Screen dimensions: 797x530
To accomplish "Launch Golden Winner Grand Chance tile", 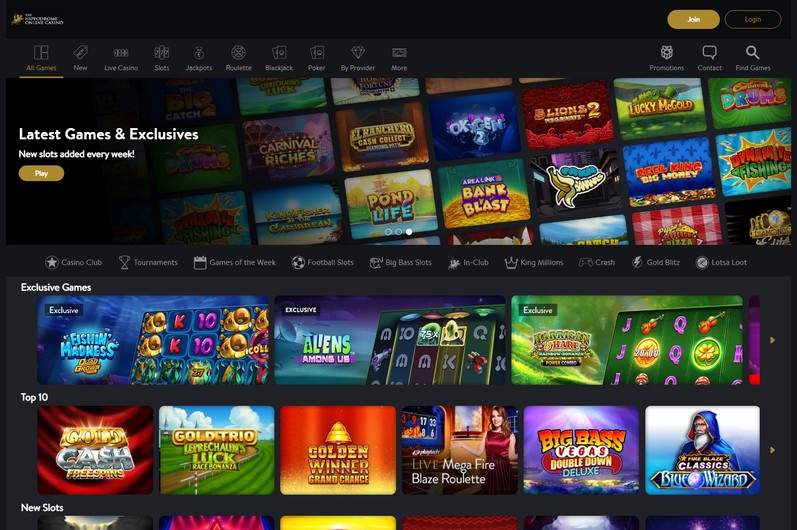I will tap(338, 450).
